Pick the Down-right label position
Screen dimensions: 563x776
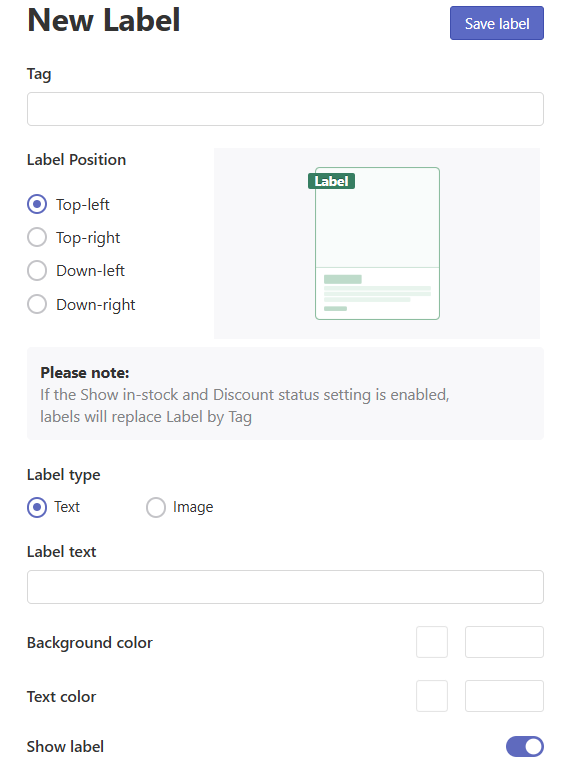click(x=37, y=304)
